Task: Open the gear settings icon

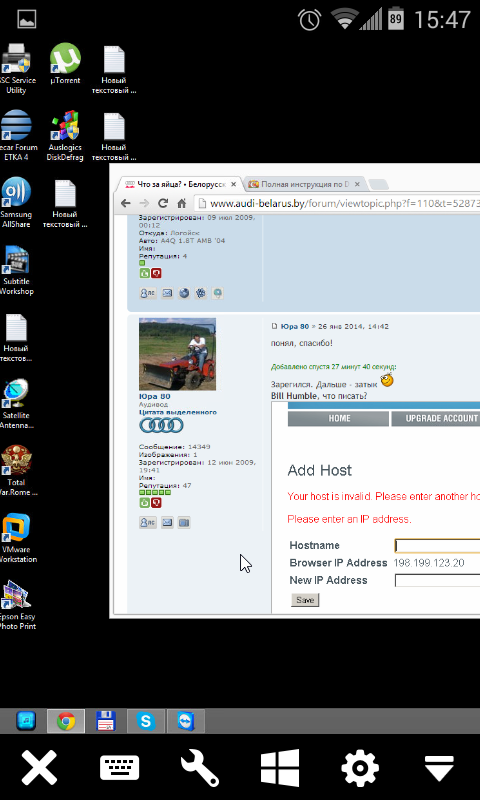Action: point(360,767)
